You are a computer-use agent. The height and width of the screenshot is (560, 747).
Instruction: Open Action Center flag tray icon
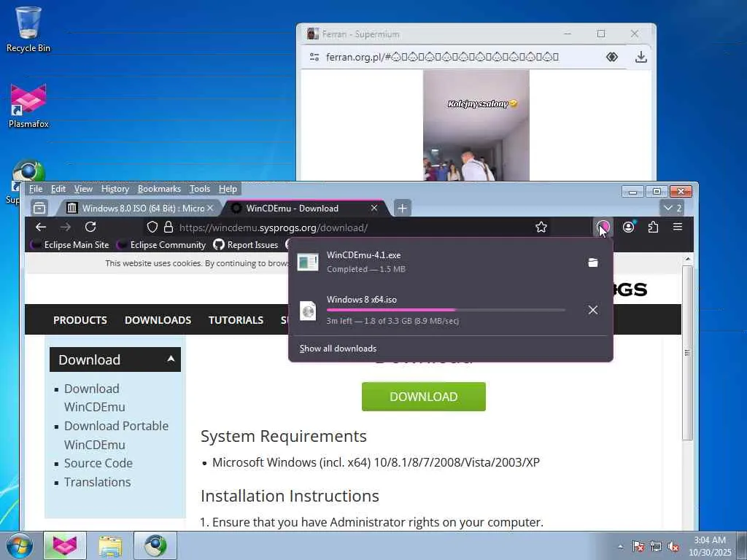638,546
